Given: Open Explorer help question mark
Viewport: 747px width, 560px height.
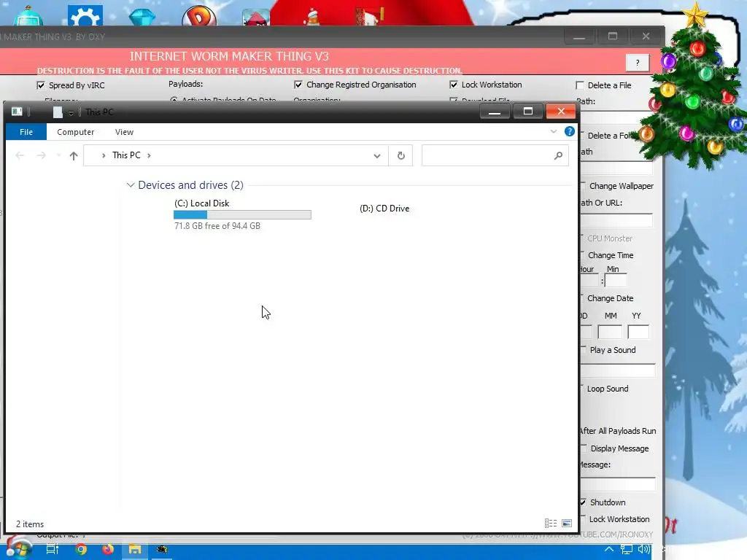Looking at the screenshot, I should point(569,131).
